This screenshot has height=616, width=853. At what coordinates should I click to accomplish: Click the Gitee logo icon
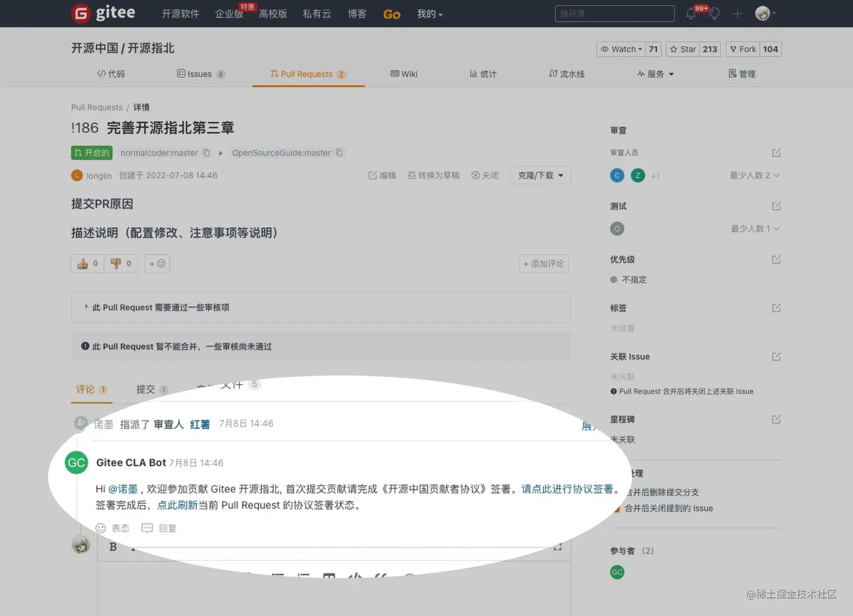coord(81,13)
